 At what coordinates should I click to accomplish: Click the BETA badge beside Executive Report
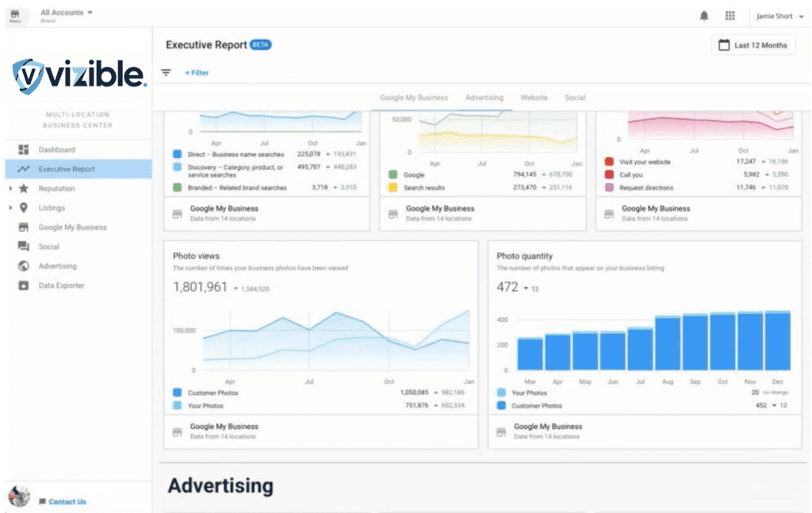pos(260,44)
